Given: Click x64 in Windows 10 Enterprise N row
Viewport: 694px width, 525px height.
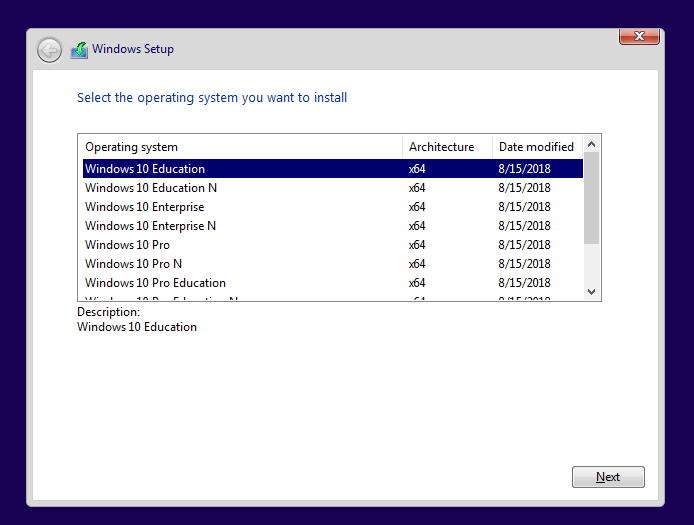Looking at the screenshot, I should tap(417, 226).
